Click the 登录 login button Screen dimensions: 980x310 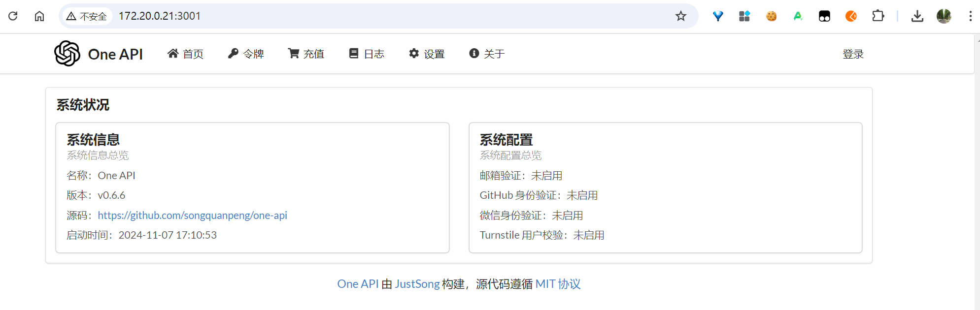pyautogui.click(x=853, y=54)
